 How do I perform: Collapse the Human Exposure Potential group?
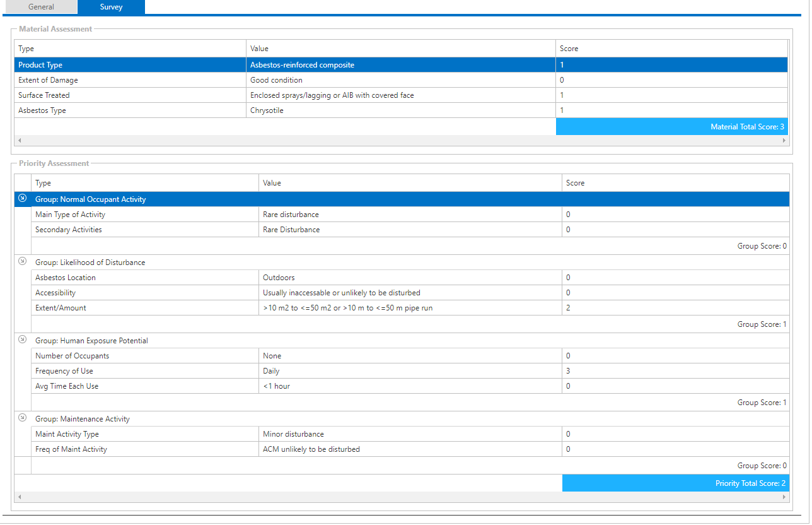[x=23, y=339]
